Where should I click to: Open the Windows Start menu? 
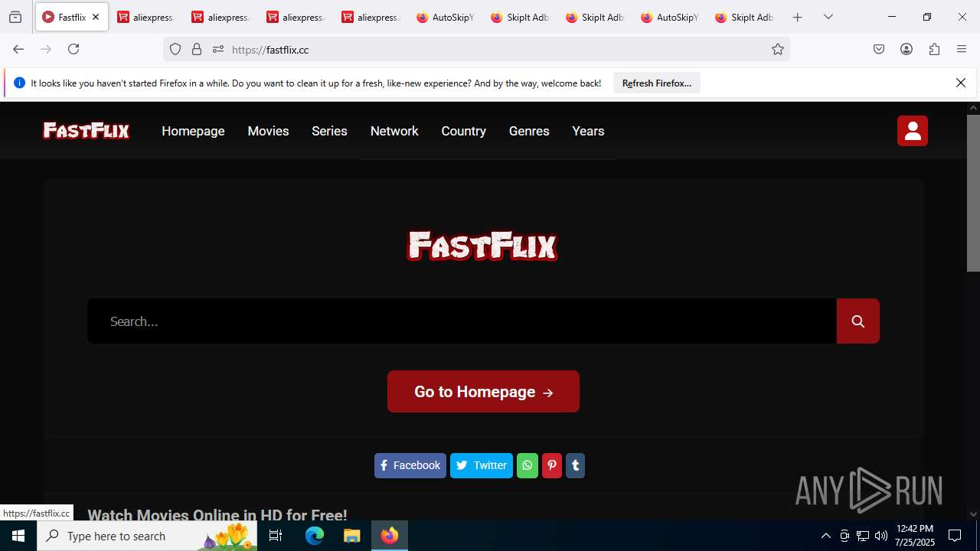(18, 536)
